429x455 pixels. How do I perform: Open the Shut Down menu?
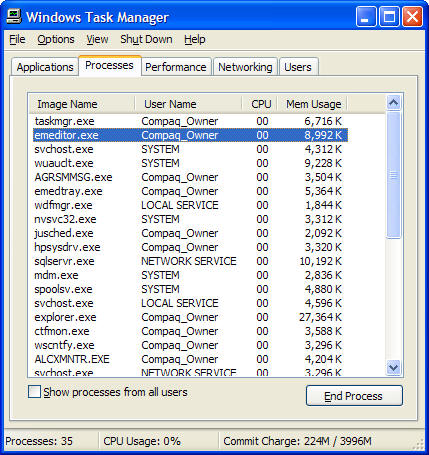pos(146,39)
